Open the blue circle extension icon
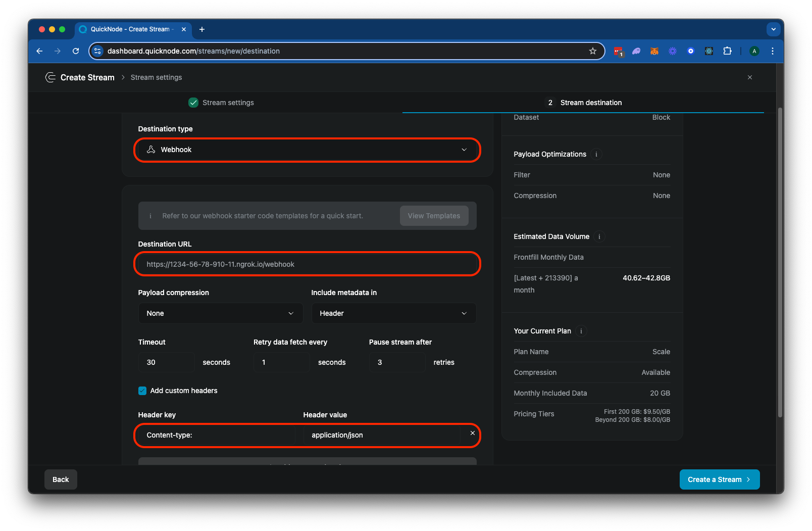812x531 pixels. pyautogui.click(x=691, y=51)
